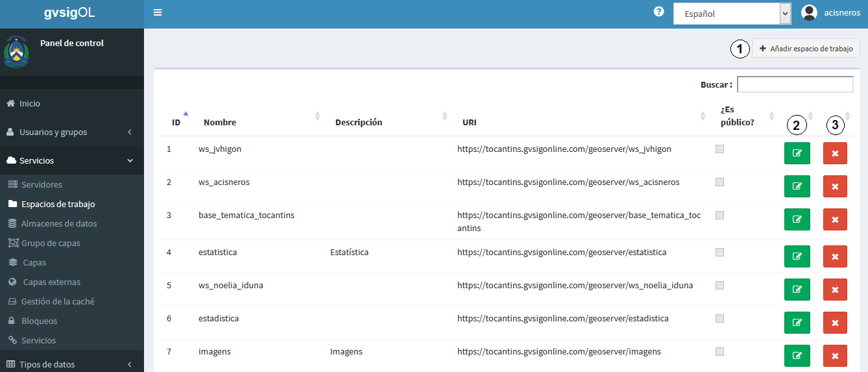Screen dimensions: 868x372
Task: Toggle public checkbox for imagens
Action: tap(719, 351)
